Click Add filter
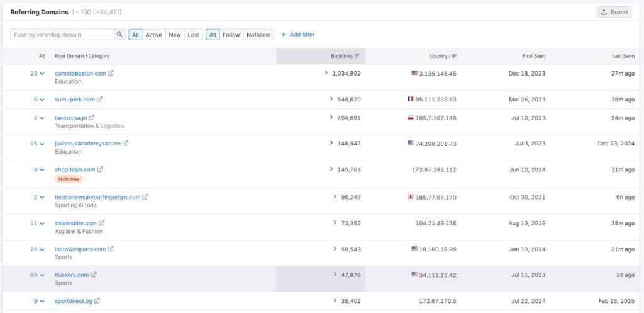Image resolution: width=644 pixels, height=313 pixels. [x=297, y=35]
